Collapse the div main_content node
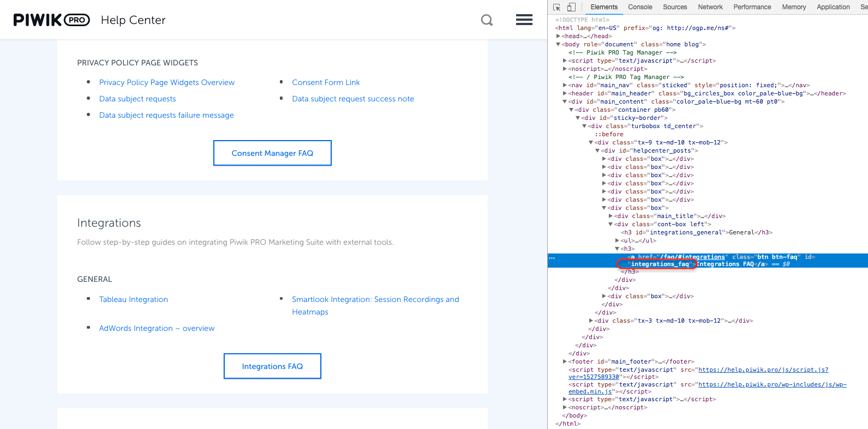 click(x=565, y=101)
